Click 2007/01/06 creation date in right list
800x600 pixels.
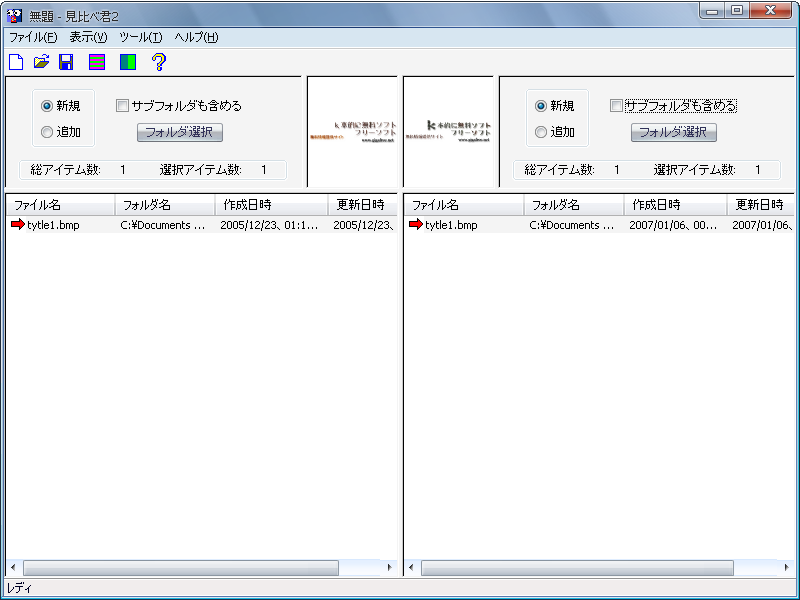[x=673, y=225]
